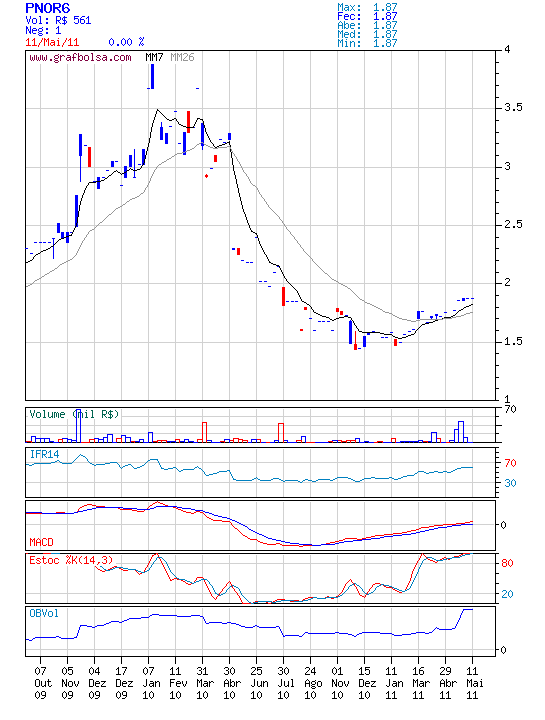Click the Max: 1.87 value
The width and height of the screenshot is (545, 720).
[367, 7]
